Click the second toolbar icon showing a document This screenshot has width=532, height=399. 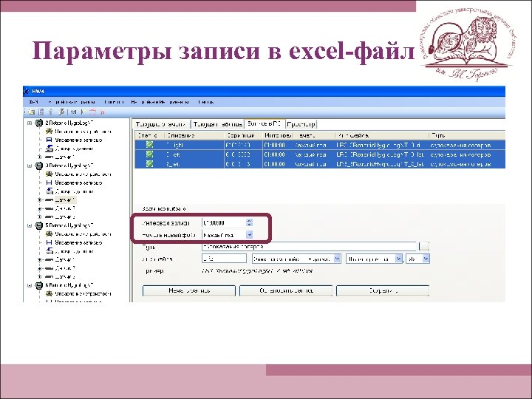click(x=41, y=112)
